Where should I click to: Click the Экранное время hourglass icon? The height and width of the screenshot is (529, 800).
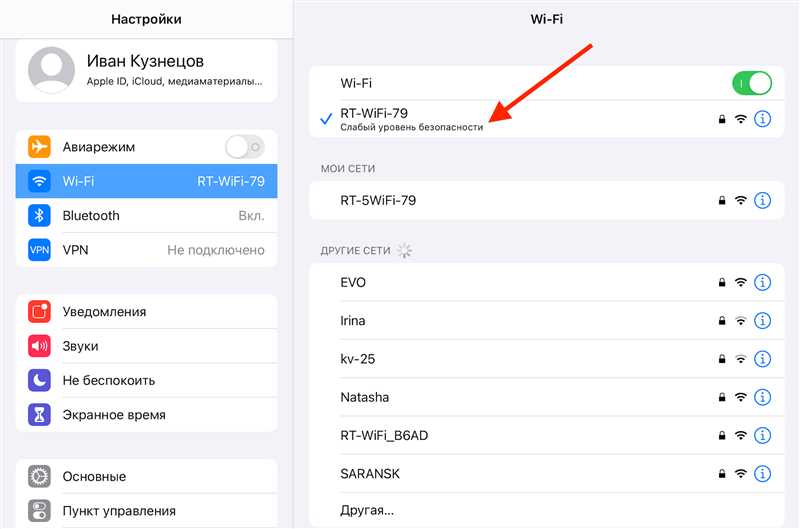tap(39, 415)
